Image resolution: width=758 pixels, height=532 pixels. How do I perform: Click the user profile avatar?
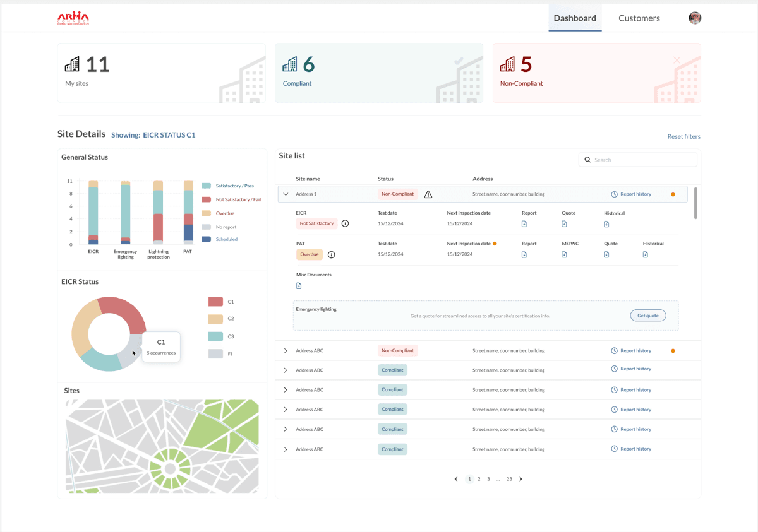tap(695, 18)
